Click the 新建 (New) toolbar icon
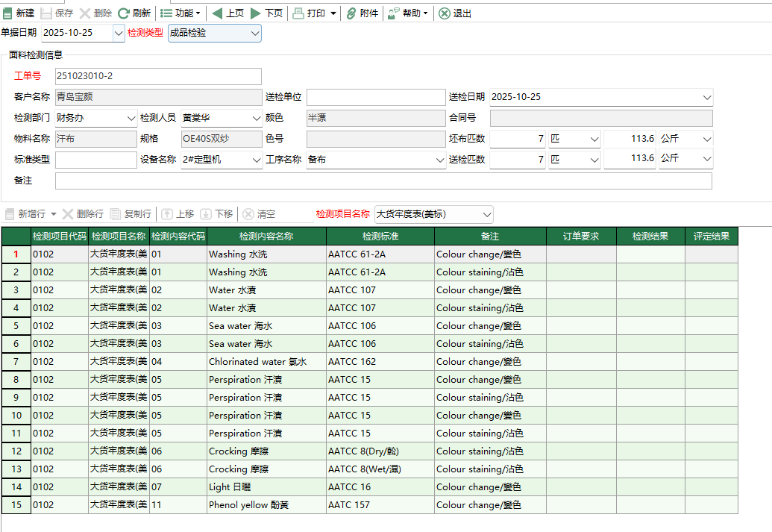The height and width of the screenshot is (532, 772). [8, 13]
